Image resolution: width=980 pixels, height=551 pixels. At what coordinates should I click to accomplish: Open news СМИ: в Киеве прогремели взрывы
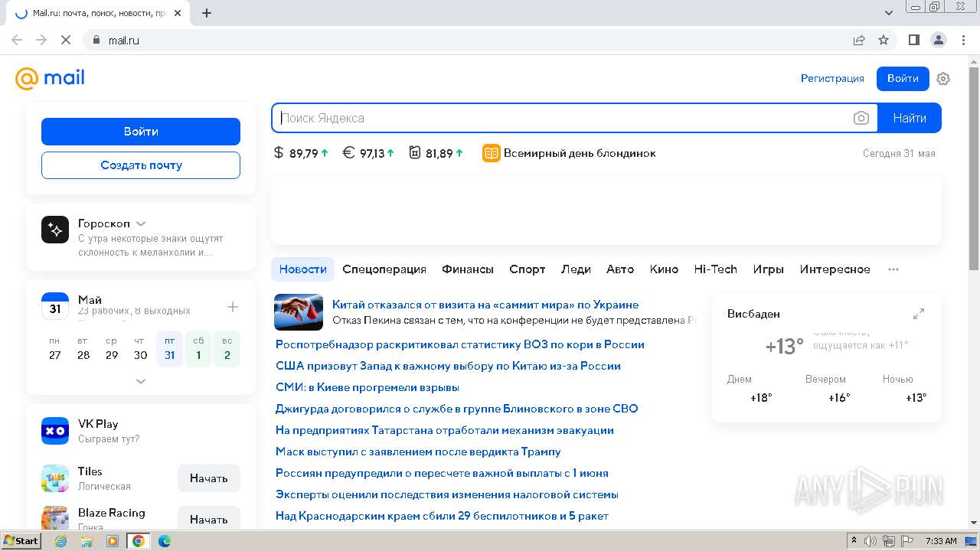(367, 387)
